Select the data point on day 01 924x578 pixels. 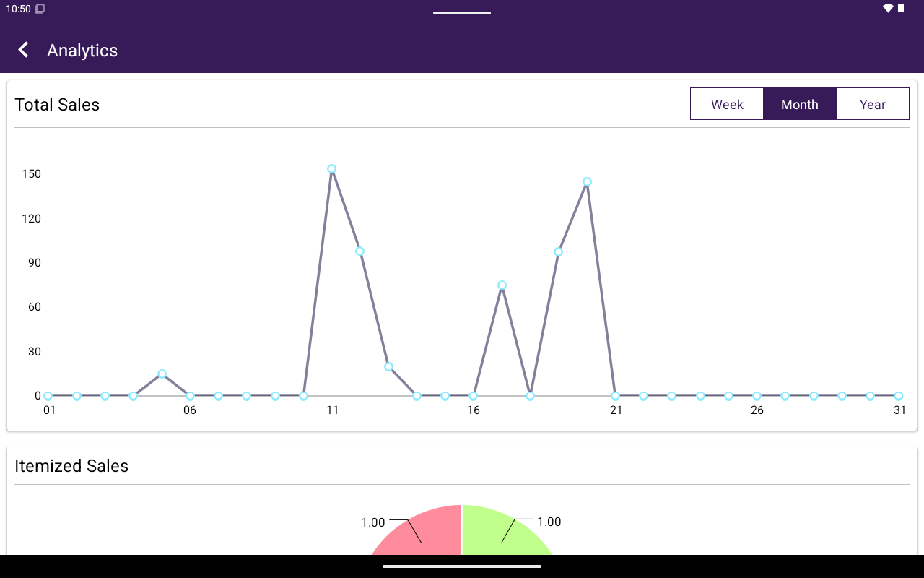[48, 395]
